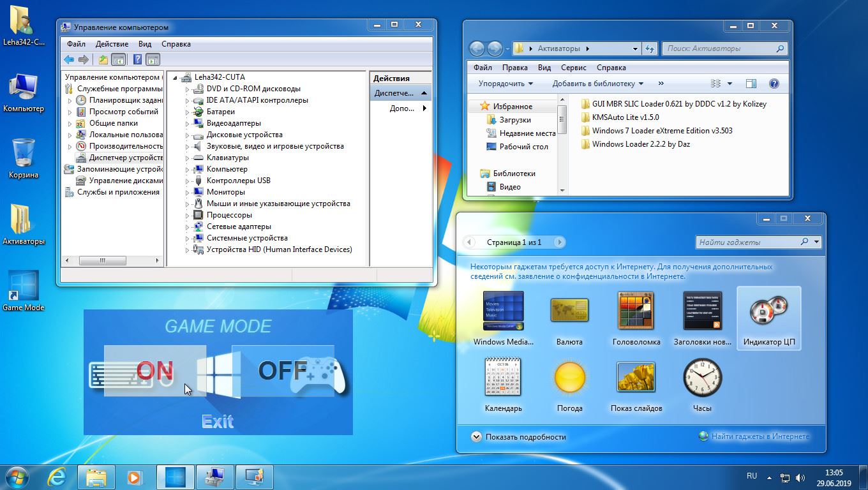Image resolution: width=868 pixels, height=490 pixels.
Task: Select the Погода weather gadget
Action: tap(569, 383)
